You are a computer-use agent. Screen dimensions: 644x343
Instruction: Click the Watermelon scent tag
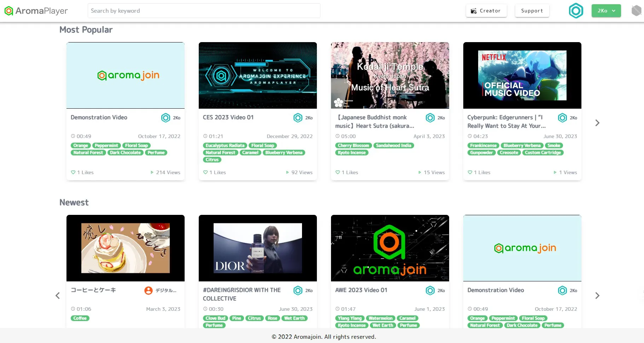pyautogui.click(x=381, y=318)
